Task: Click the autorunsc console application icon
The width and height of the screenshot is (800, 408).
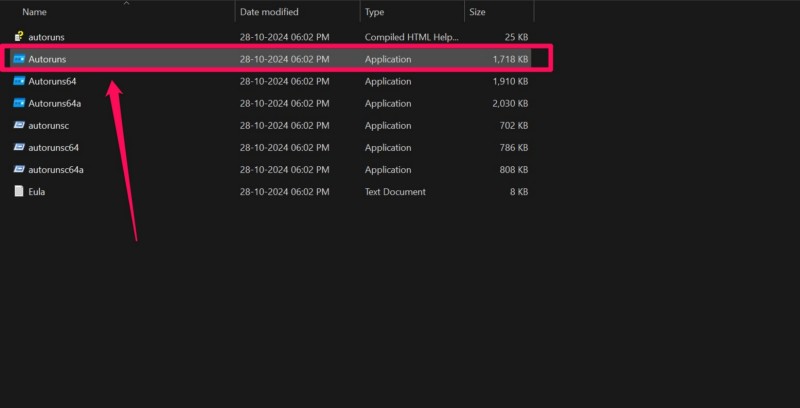Action: coord(19,125)
